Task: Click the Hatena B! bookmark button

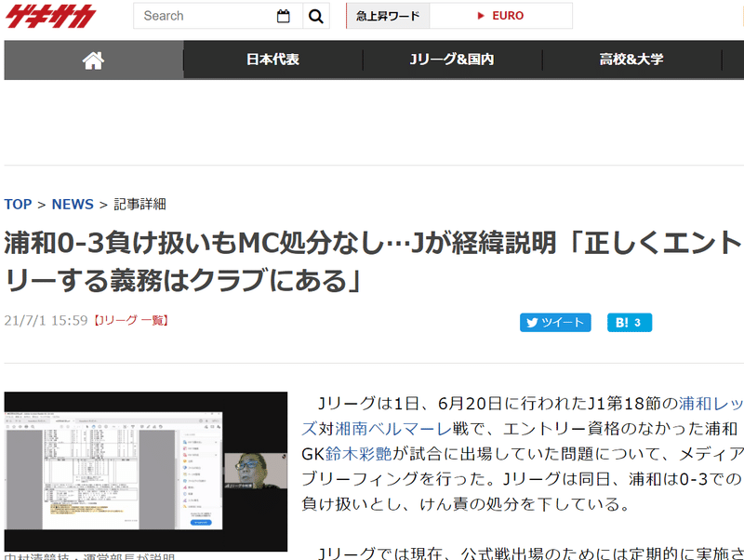Action: (x=630, y=323)
